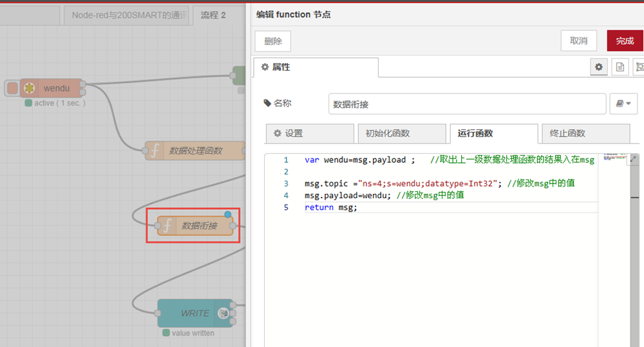Select the Node-red与200SMART flow tab
The image size is (644, 347).
point(126,15)
